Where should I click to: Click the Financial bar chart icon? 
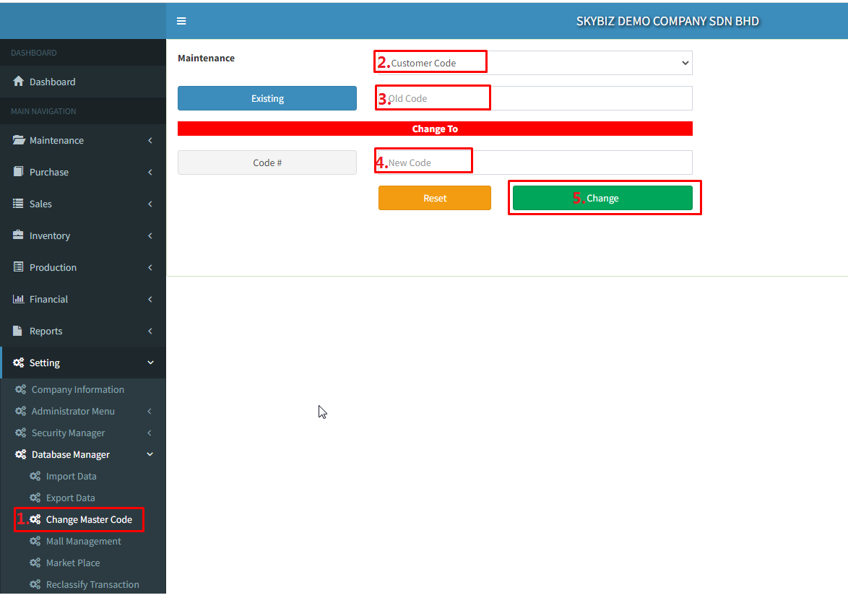point(19,299)
